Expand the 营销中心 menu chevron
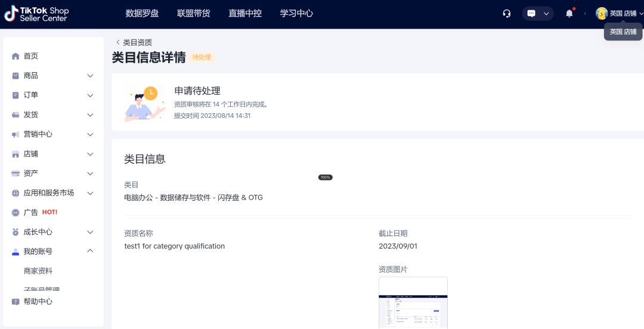644x329 pixels. point(91,134)
